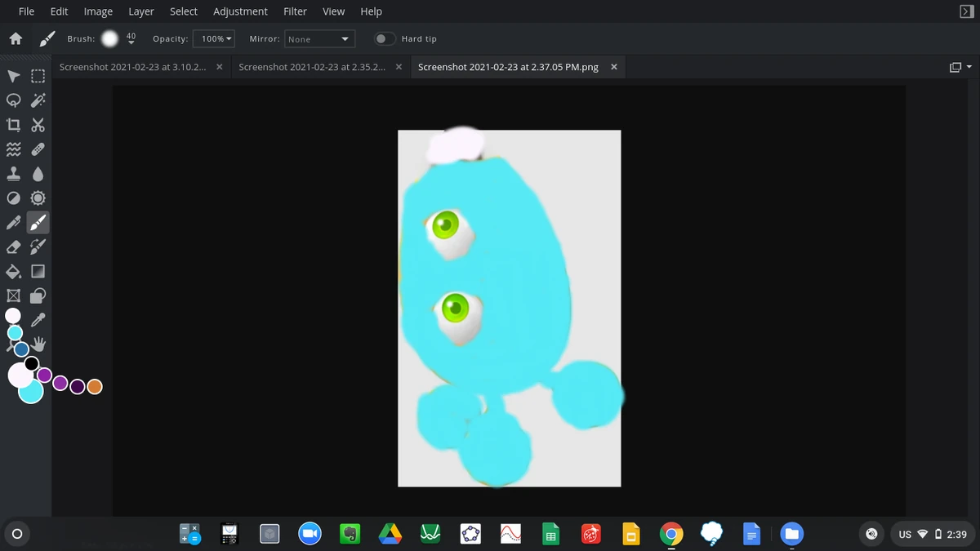The width and height of the screenshot is (980, 551).
Task: Switch to the Eraser tool
Action: tap(13, 247)
